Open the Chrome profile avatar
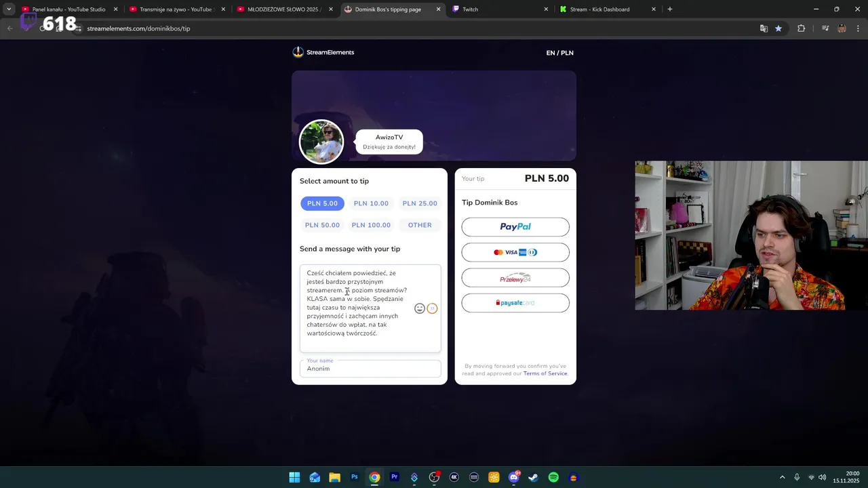 (x=842, y=28)
